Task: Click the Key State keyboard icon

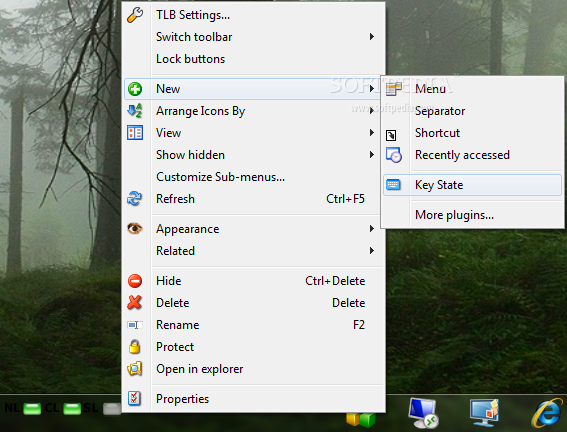Action: tap(393, 185)
